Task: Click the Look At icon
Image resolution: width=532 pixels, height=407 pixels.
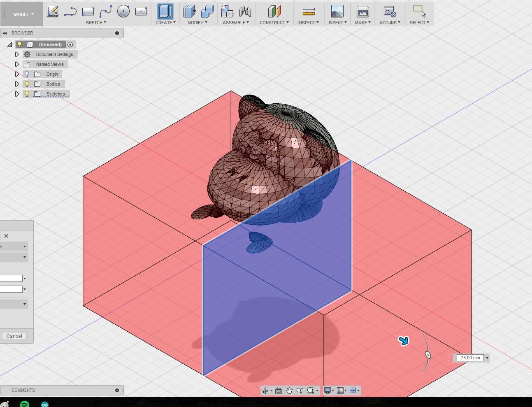Action: pyautogui.click(x=279, y=391)
